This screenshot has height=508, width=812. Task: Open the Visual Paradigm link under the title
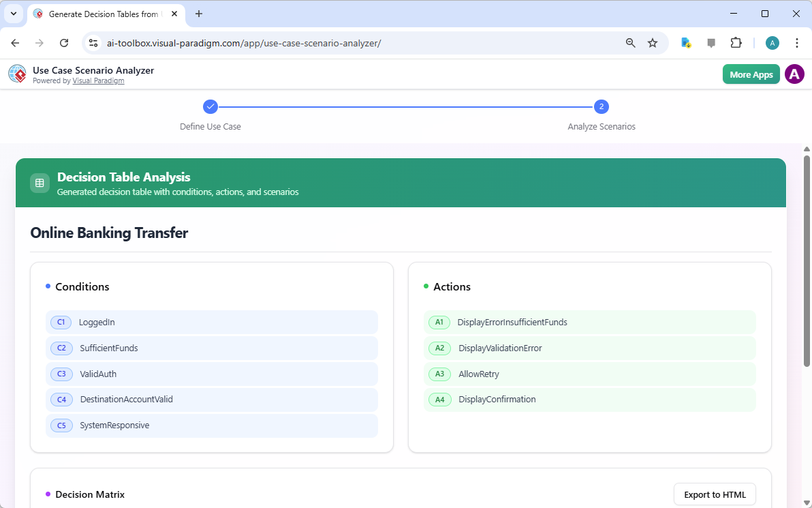[x=98, y=80]
